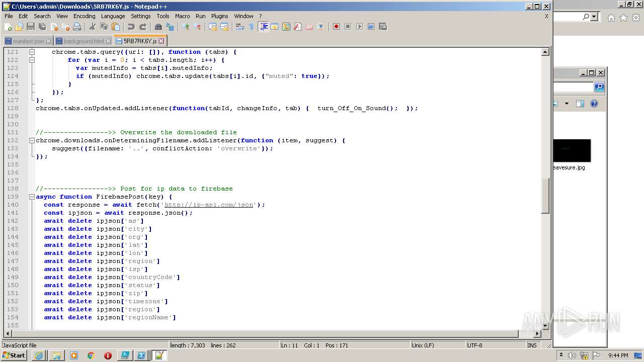Click the Print toolbar icon
The height and width of the screenshot is (362, 644).
tap(77, 27)
